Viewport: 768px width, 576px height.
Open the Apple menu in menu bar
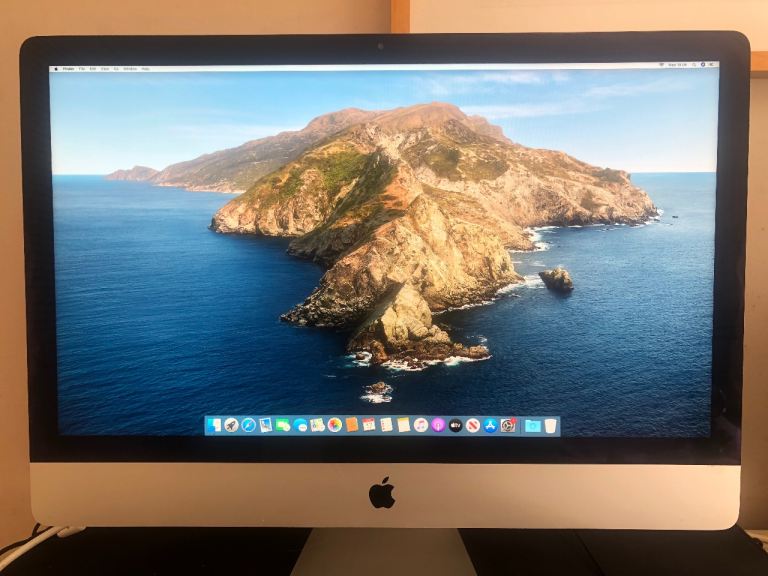coord(56,69)
